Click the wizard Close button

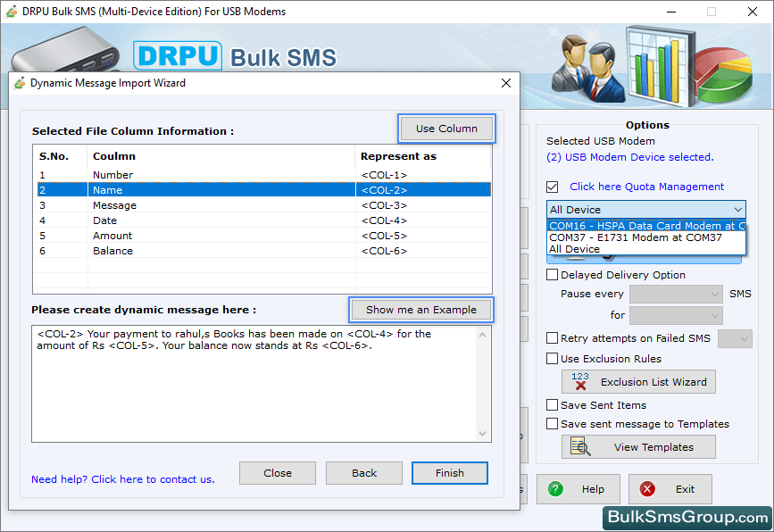278,473
